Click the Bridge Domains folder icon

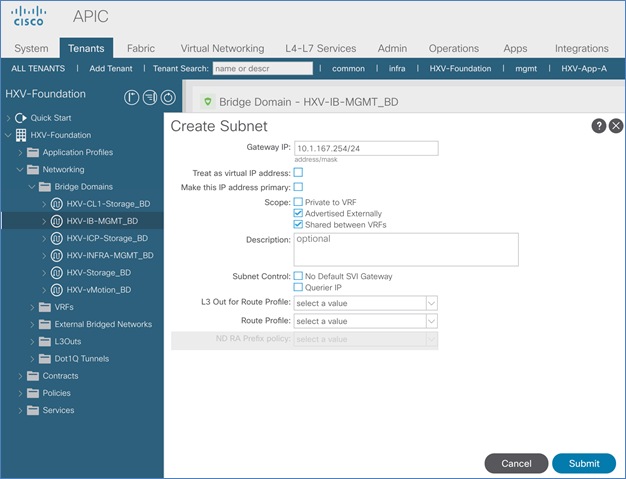45,186
